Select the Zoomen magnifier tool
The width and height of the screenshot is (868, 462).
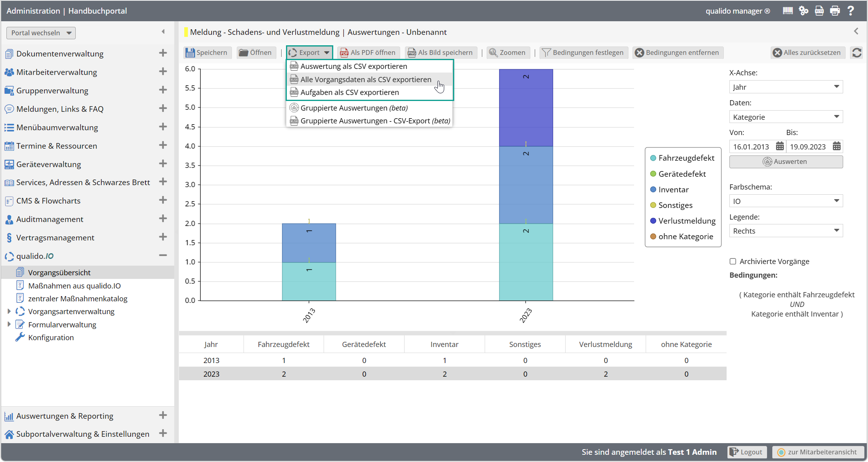(508, 52)
